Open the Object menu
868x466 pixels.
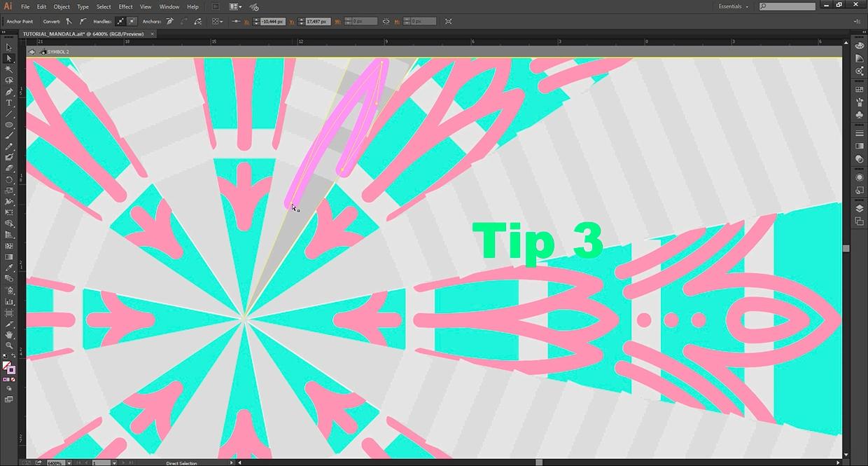62,7
